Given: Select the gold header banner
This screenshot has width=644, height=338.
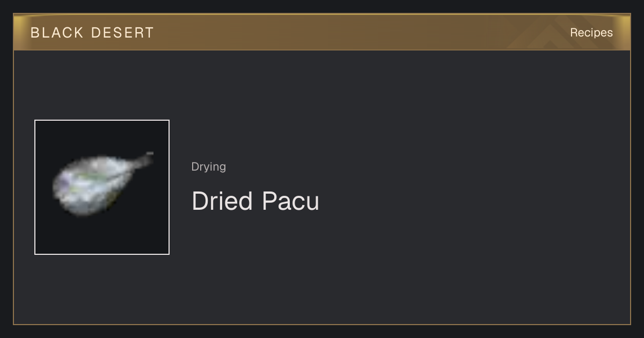Looking at the screenshot, I should (322, 32).
